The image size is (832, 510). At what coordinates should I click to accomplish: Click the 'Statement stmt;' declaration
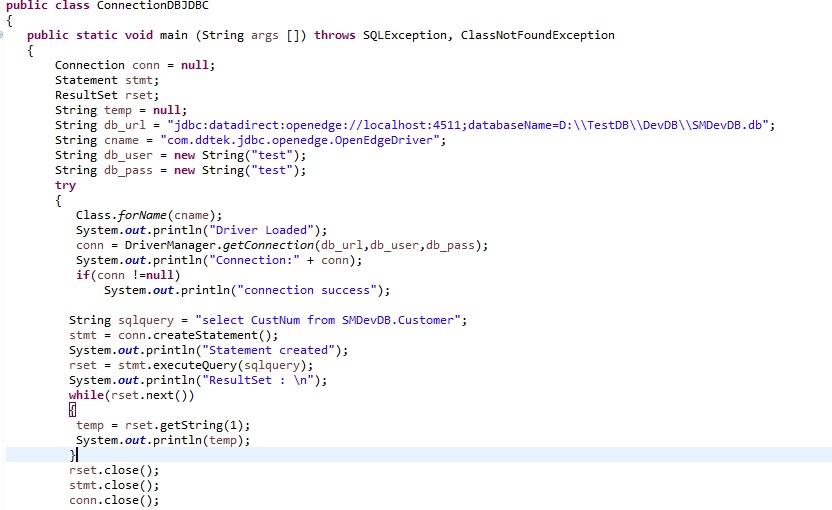[x=107, y=80]
